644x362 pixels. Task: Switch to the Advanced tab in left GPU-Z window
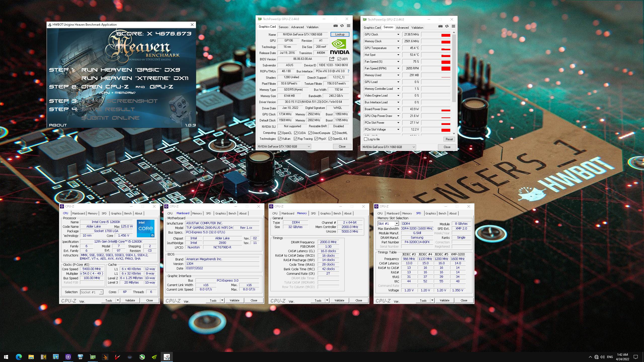(297, 27)
